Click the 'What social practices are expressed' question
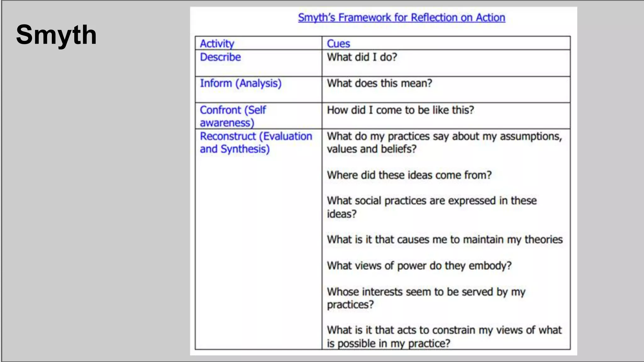Viewport: 644px width, 362px height. (431, 201)
